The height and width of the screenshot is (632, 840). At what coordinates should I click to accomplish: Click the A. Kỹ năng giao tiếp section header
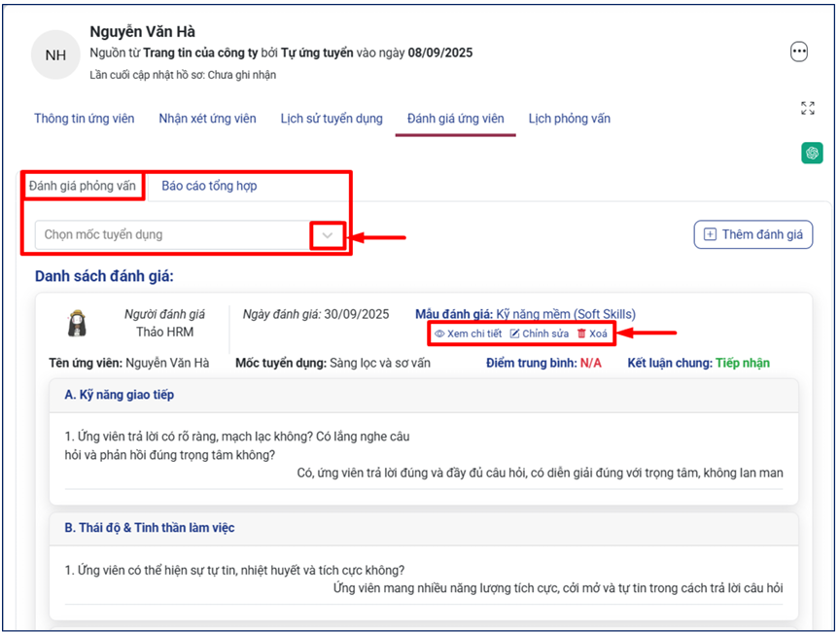tap(120, 395)
